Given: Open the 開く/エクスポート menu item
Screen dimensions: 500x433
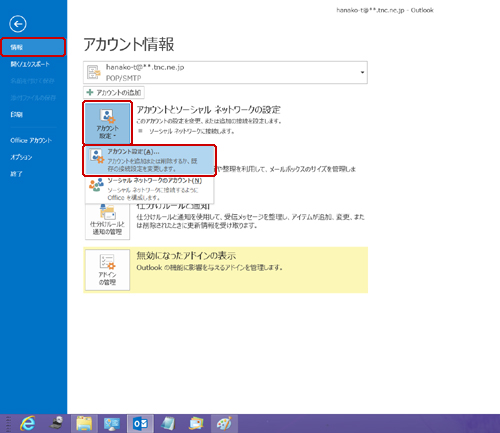Looking at the screenshot, I should pos(30,64).
